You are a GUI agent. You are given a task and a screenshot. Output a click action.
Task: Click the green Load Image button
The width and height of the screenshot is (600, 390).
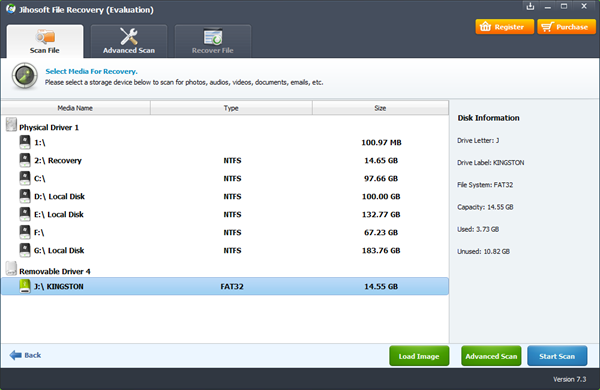point(419,356)
